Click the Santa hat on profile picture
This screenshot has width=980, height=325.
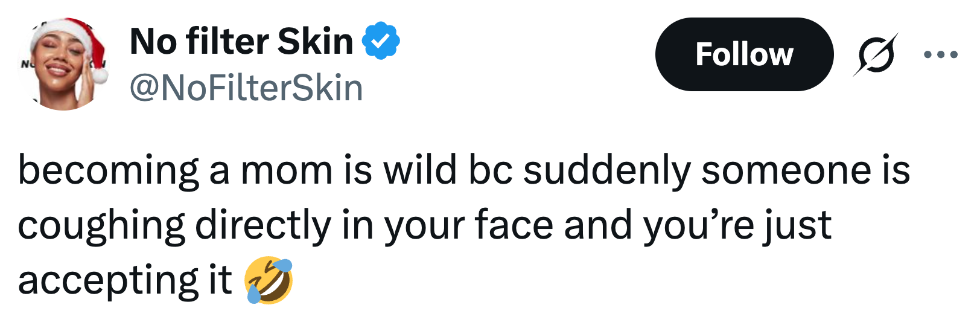74,33
